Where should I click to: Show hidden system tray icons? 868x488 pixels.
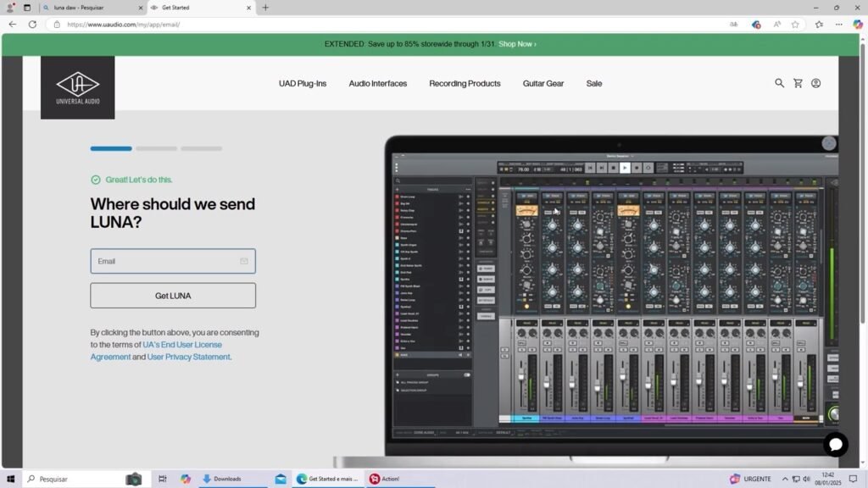point(785,479)
